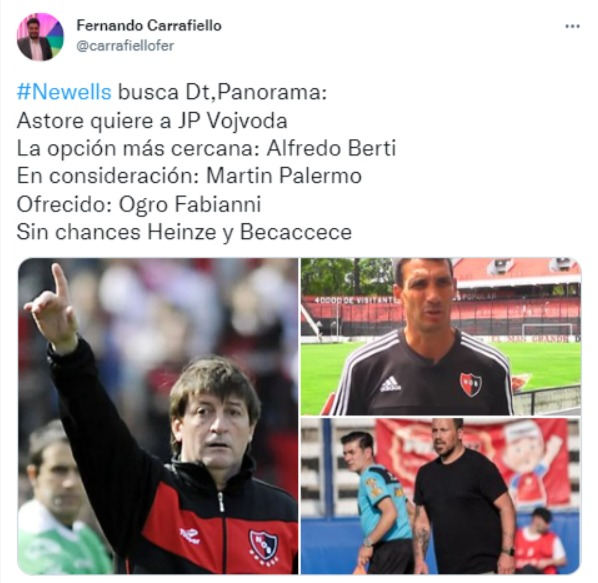598x583 pixels.
Task: Click the Newell's badge on the Adidas training top
Action: [470, 384]
